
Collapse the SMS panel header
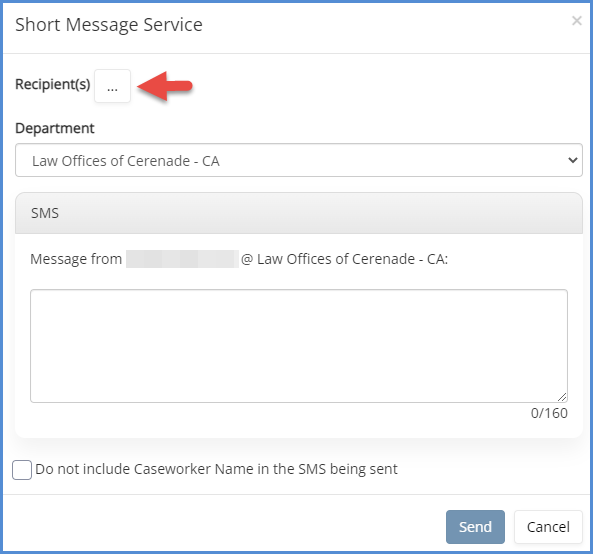pyautogui.click(x=299, y=213)
